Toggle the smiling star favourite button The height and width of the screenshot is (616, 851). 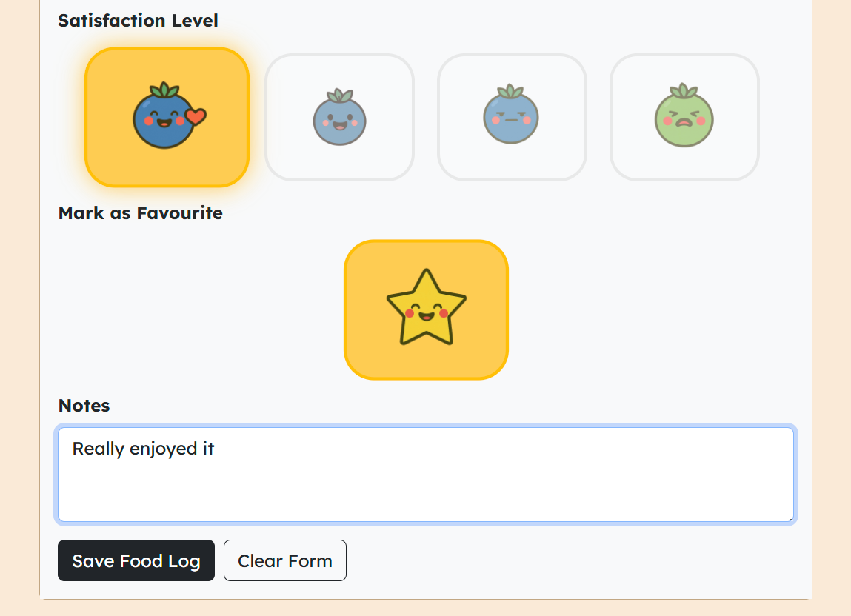pyautogui.click(x=426, y=309)
